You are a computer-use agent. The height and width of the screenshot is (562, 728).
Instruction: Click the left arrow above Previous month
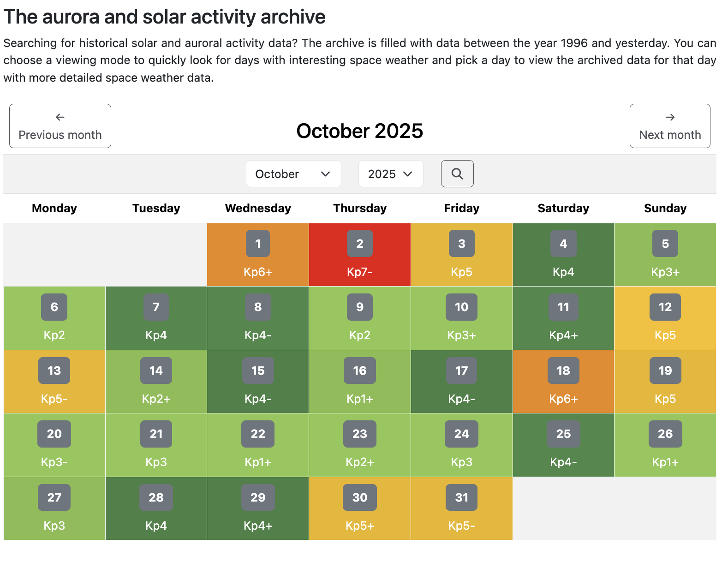point(60,117)
